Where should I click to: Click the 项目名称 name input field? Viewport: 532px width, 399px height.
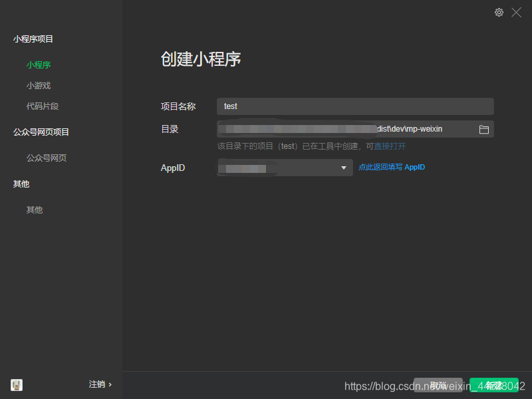pos(355,106)
